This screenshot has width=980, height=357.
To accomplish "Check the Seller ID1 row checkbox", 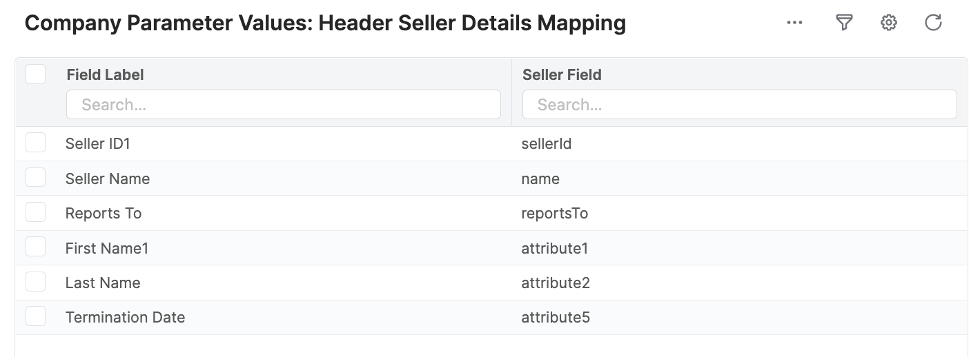I will [x=36, y=143].
